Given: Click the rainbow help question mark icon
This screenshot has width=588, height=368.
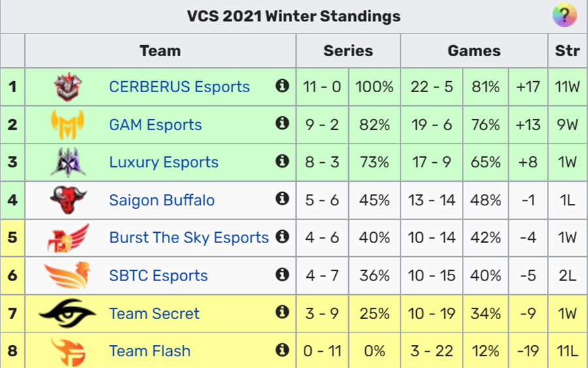Looking at the screenshot, I should pyautogui.click(x=564, y=16).
